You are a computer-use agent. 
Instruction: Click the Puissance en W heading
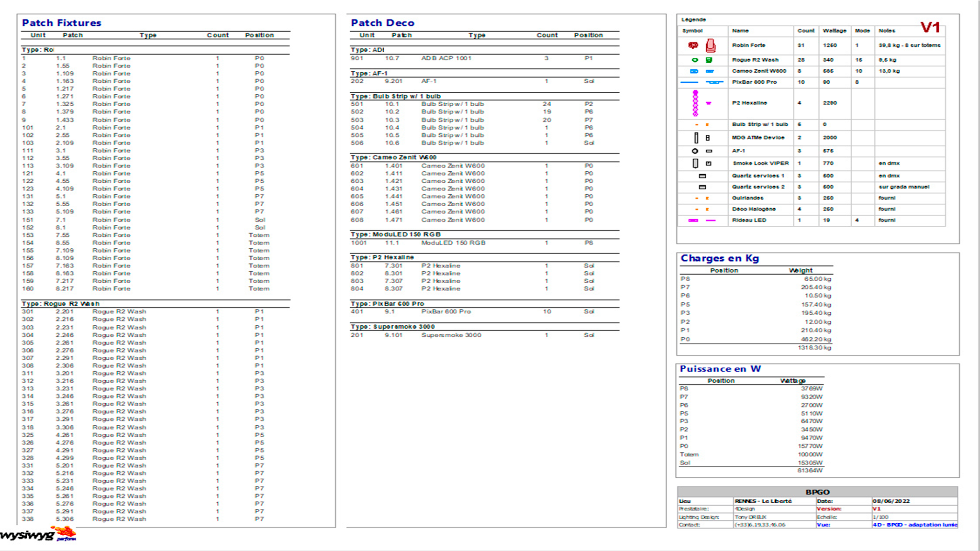tap(720, 369)
